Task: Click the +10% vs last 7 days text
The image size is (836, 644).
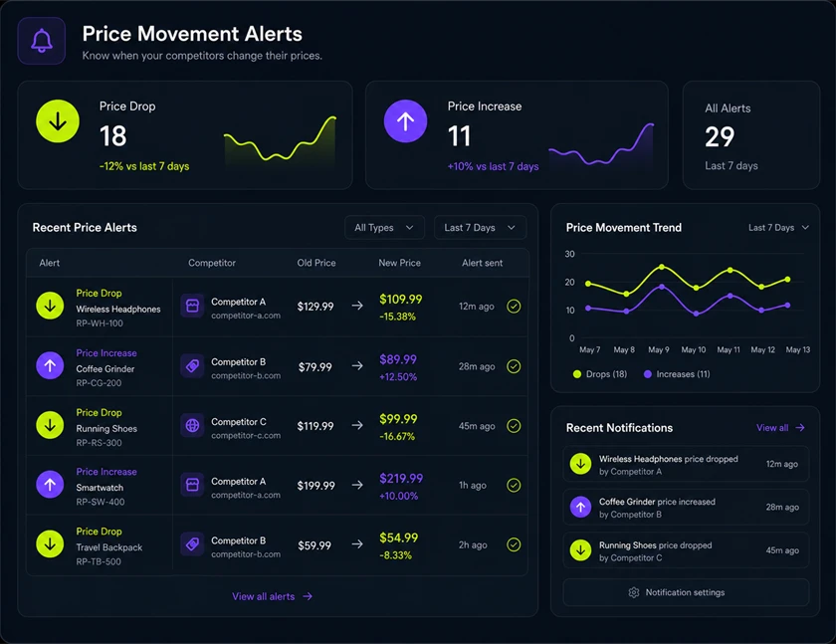Action: pos(494,166)
